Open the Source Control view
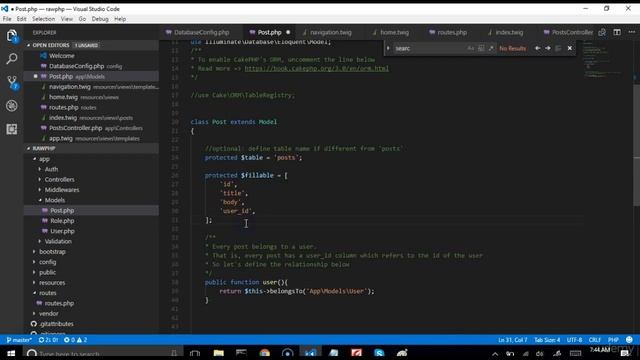This screenshot has height=360, width=640. point(12,82)
